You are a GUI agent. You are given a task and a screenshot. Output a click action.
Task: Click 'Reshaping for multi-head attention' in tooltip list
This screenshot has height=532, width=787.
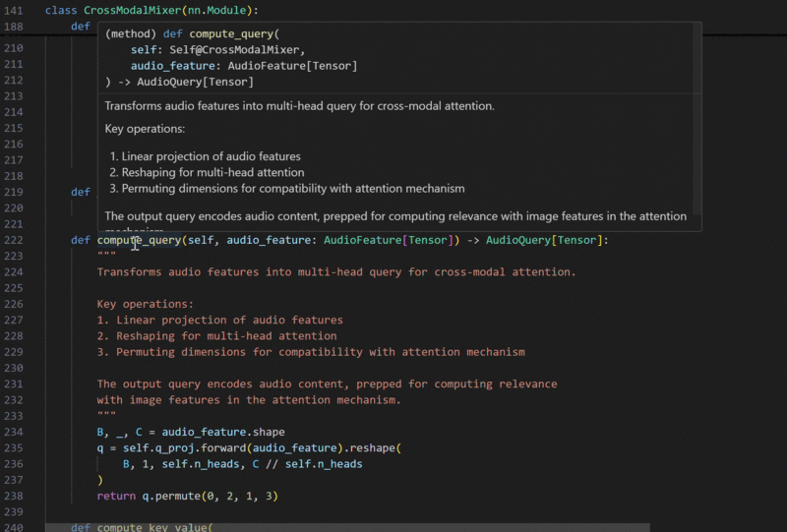tap(212, 172)
